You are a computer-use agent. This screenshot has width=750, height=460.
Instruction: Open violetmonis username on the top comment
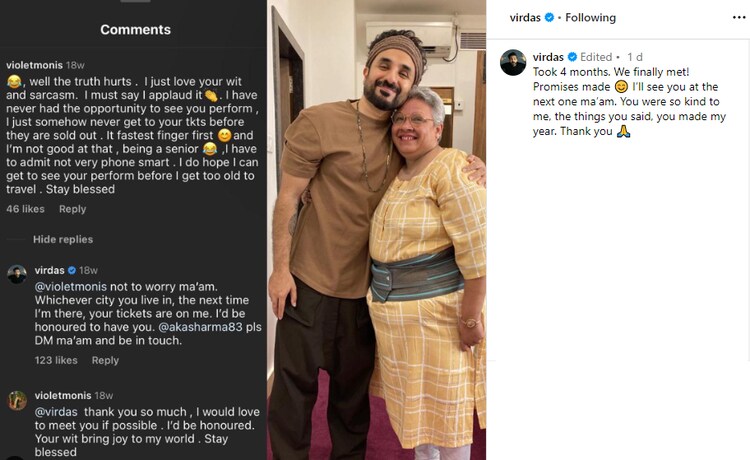[34, 65]
